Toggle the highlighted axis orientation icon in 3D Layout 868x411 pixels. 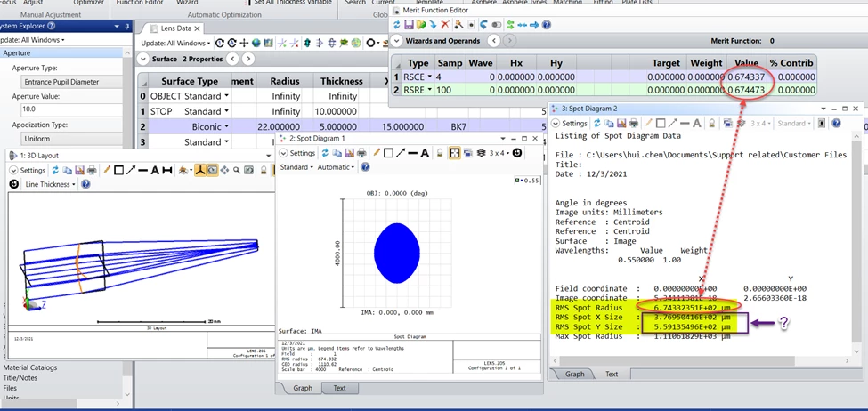[x=199, y=171]
